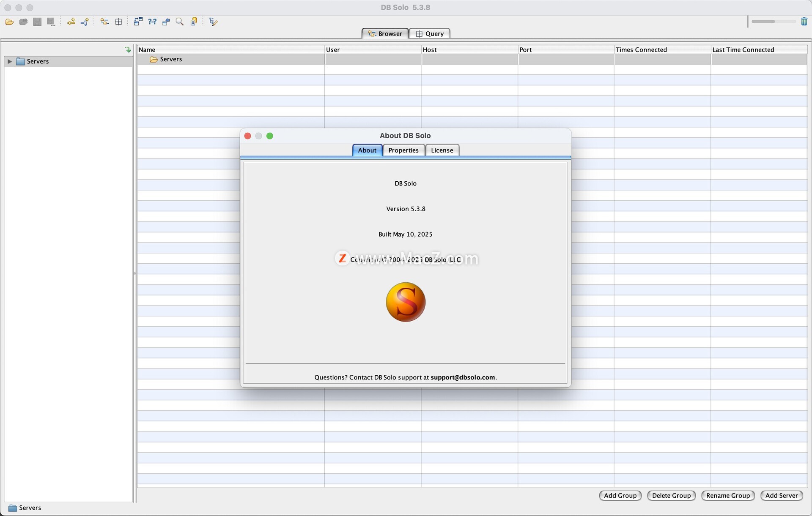This screenshot has height=516, width=812.
Task: Open the Properties tab in About dialog
Action: pos(403,150)
